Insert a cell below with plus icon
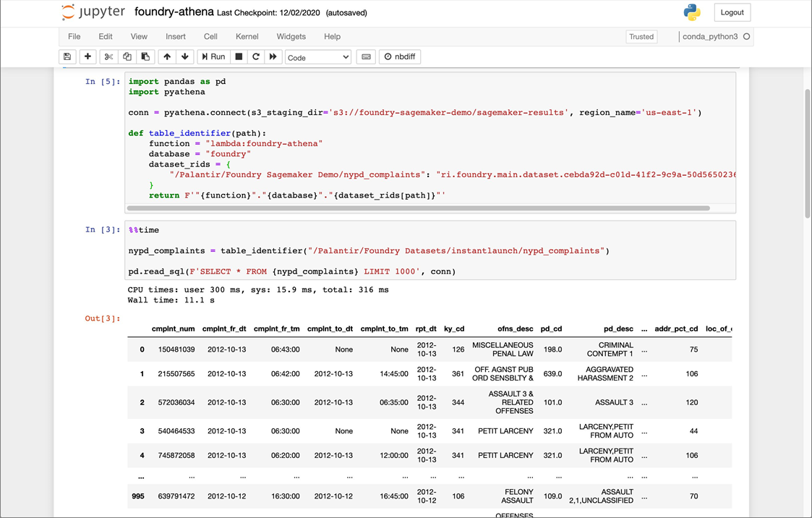The image size is (812, 518). (87, 56)
